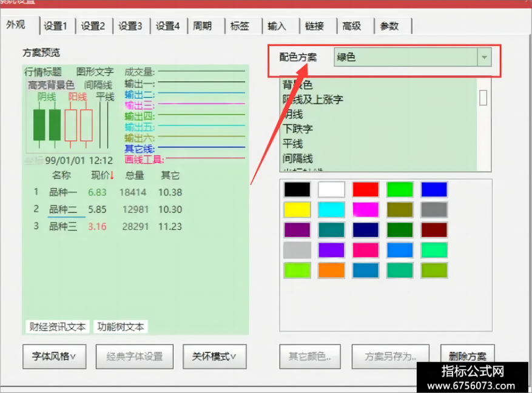Pick the pure blue color swatch
The height and width of the screenshot is (393, 532).
(434, 190)
